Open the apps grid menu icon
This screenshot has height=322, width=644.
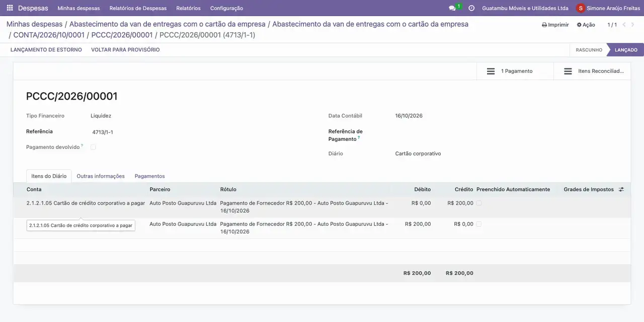pyautogui.click(x=10, y=8)
